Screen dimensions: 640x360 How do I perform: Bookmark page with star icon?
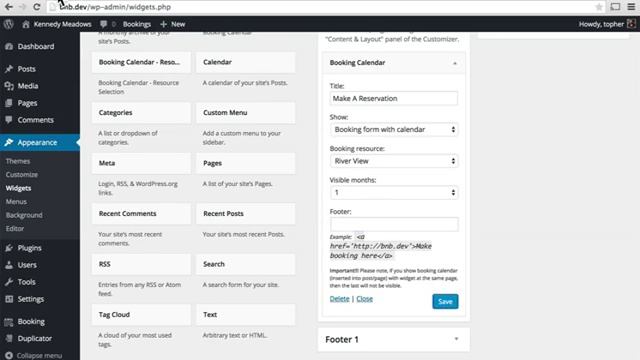coord(599,7)
